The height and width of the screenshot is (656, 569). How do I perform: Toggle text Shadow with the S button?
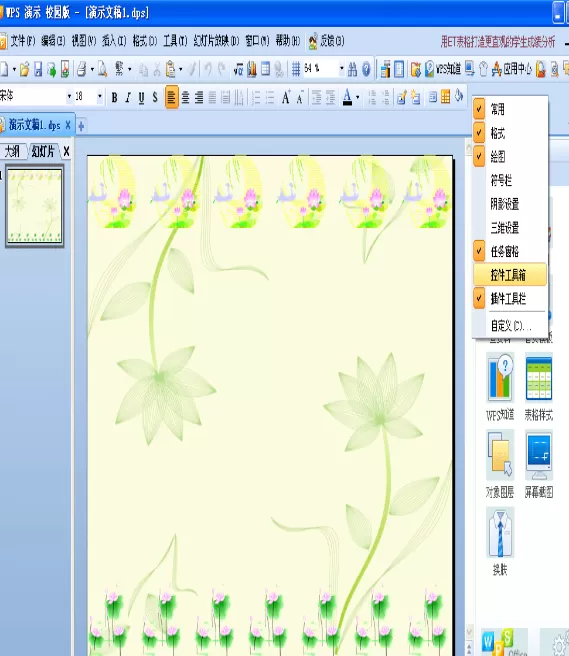[x=155, y=97]
